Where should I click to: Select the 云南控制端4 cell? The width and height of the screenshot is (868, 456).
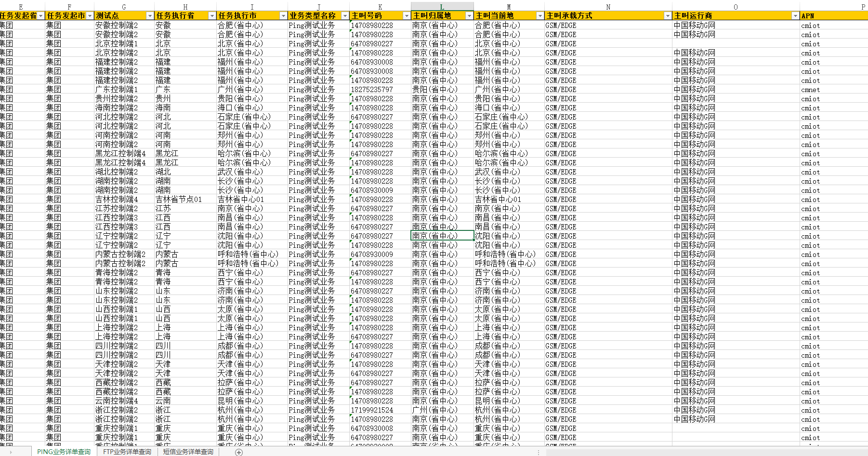coord(124,401)
